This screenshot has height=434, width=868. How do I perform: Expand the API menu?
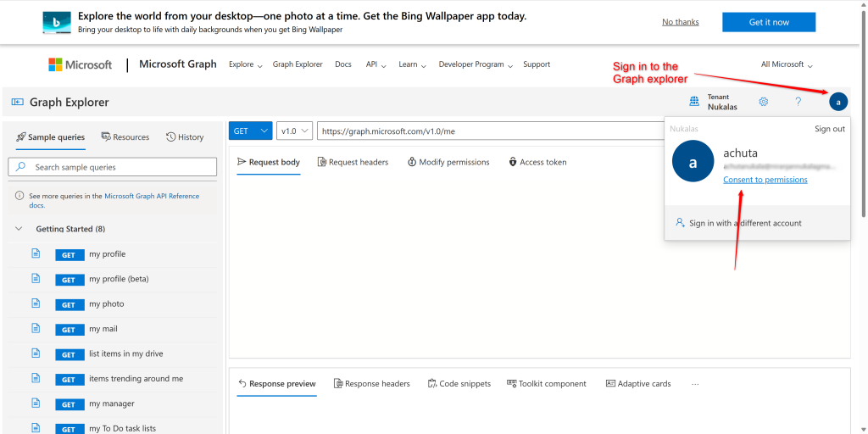(x=376, y=64)
